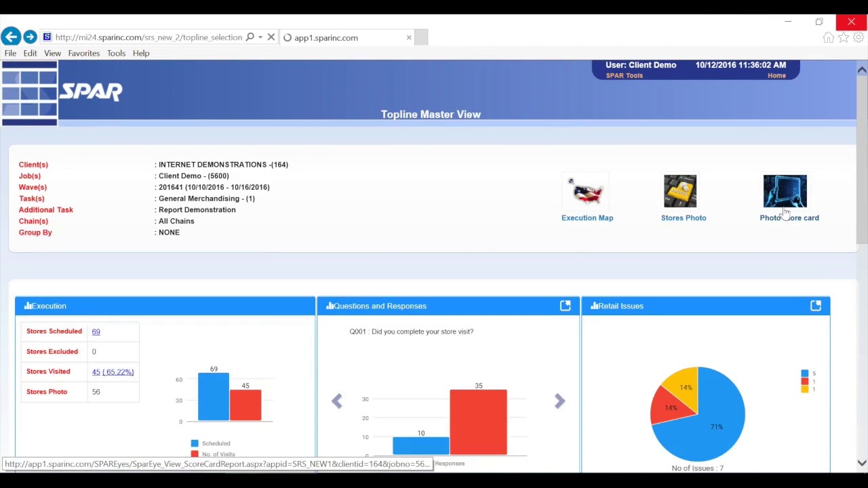Open Stores Scheduled value 69 link
868x488 pixels.
tap(96, 331)
